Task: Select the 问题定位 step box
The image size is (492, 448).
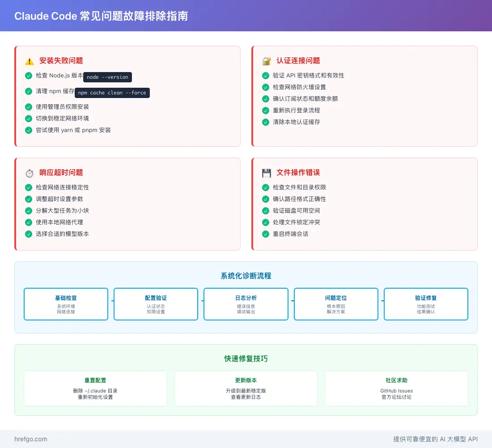Action: coord(336,304)
